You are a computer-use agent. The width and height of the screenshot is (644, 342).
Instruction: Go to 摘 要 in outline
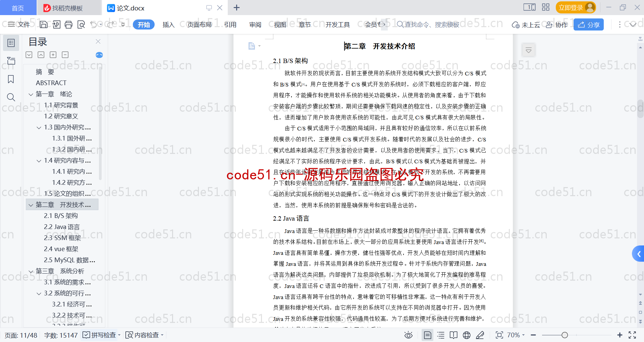tap(45, 72)
